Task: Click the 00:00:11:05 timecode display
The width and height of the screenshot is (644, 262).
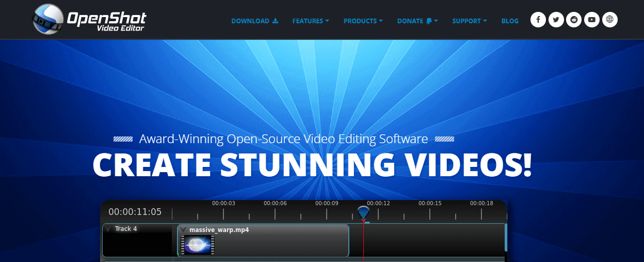Action: point(135,212)
